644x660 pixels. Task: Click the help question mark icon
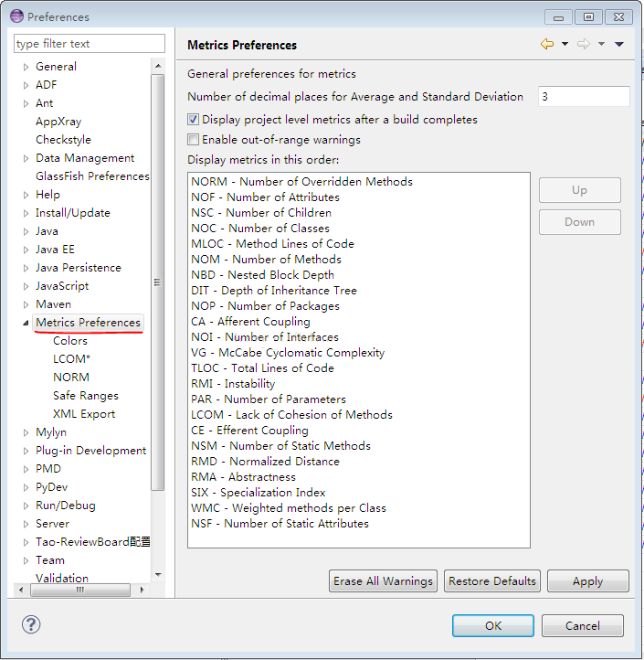tap(31, 624)
